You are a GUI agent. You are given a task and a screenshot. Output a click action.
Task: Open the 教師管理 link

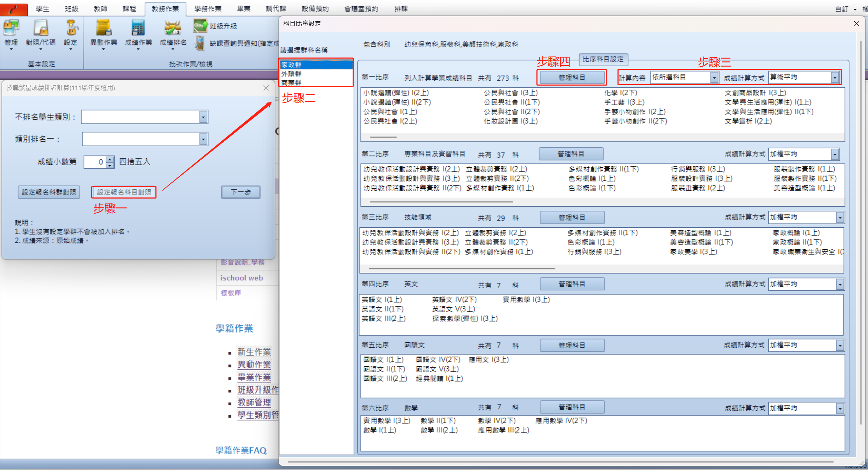(x=254, y=402)
